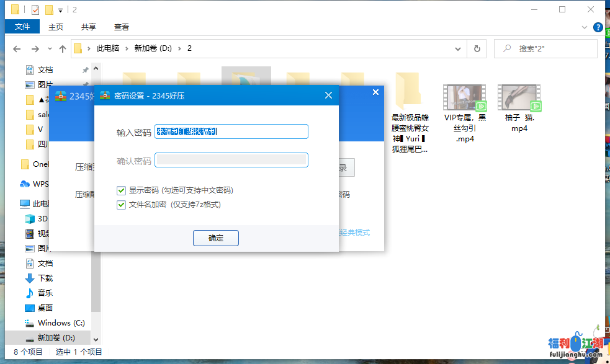Screen dimensions: 610x364
Task: Click the back navigation arrow
Action: (16, 48)
